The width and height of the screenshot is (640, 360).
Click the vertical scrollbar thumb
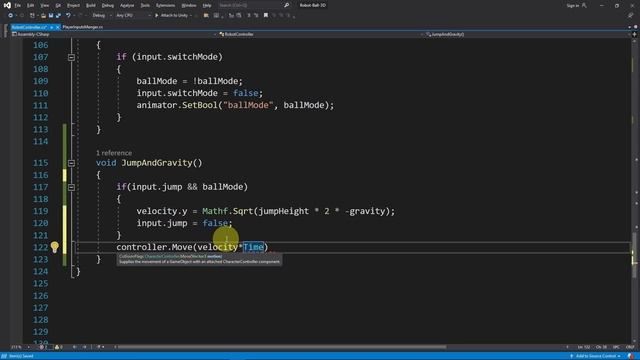(x=634, y=255)
